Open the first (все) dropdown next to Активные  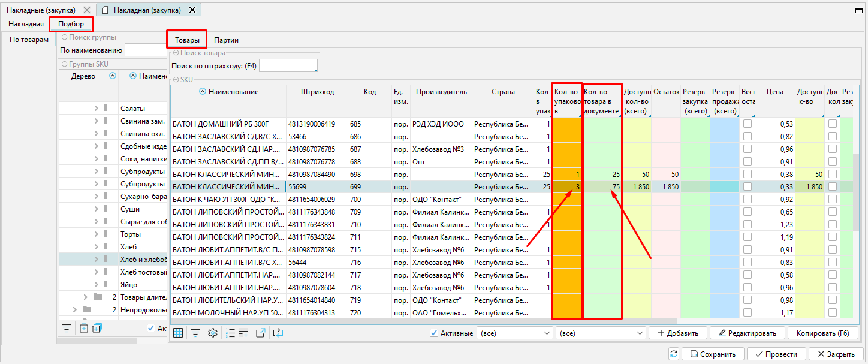click(x=514, y=333)
